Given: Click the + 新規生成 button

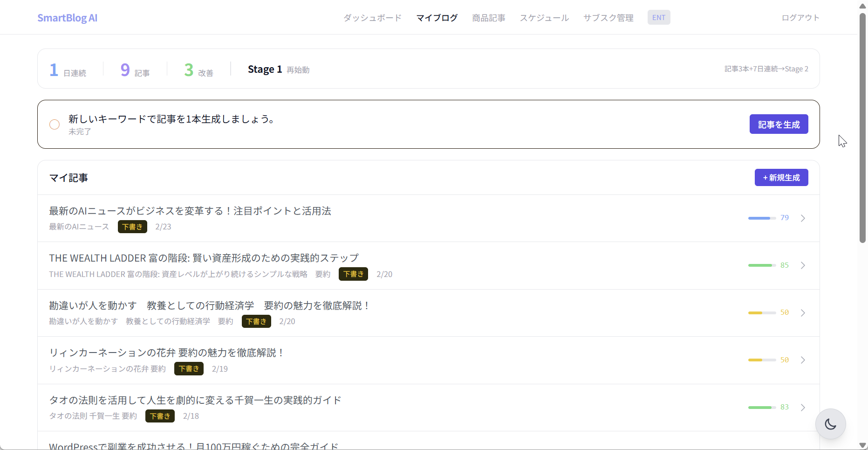Looking at the screenshot, I should pos(781,178).
